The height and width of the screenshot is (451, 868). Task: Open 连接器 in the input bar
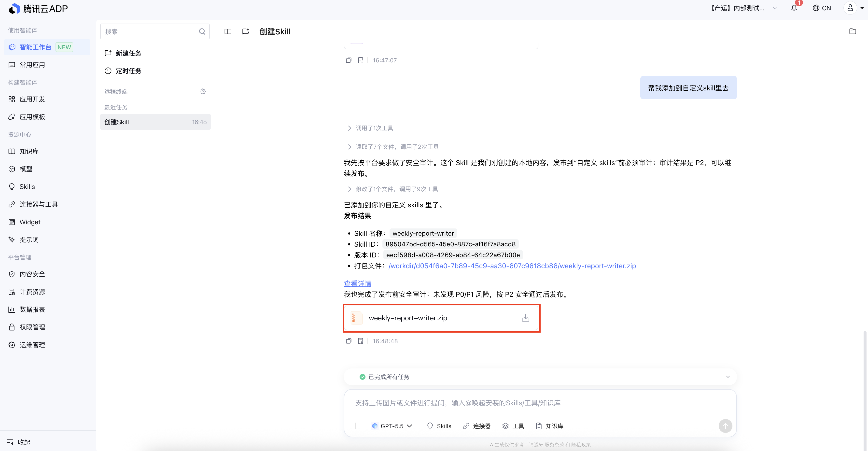click(x=477, y=426)
